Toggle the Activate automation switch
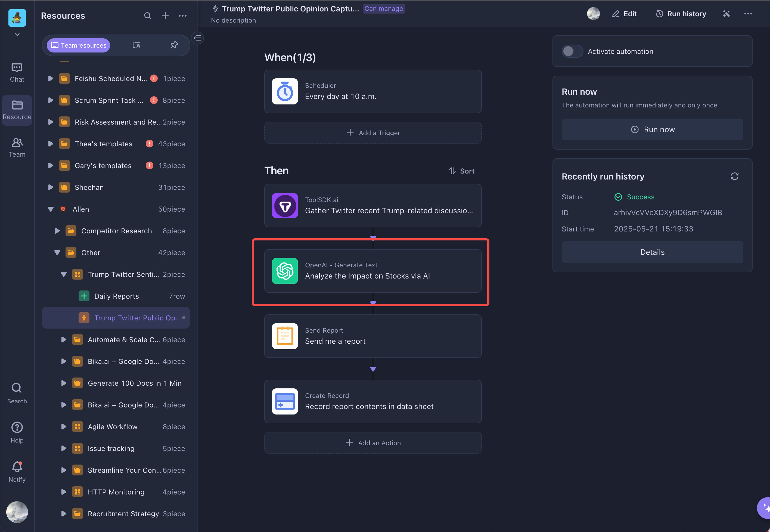The image size is (770, 532). (x=572, y=51)
